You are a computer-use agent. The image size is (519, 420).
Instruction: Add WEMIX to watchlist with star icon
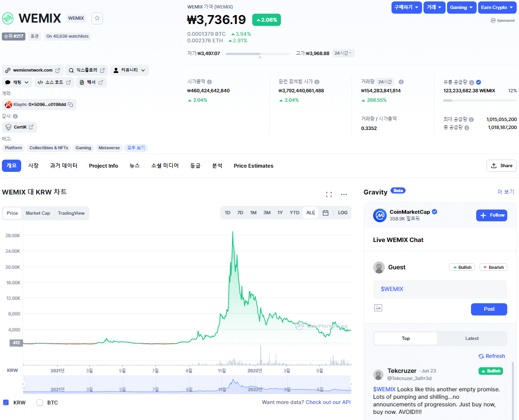(x=97, y=18)
